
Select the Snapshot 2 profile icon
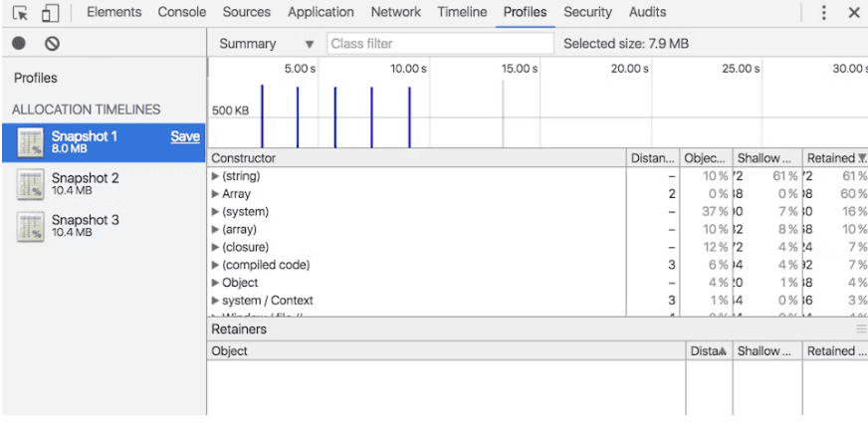point(30,184)
